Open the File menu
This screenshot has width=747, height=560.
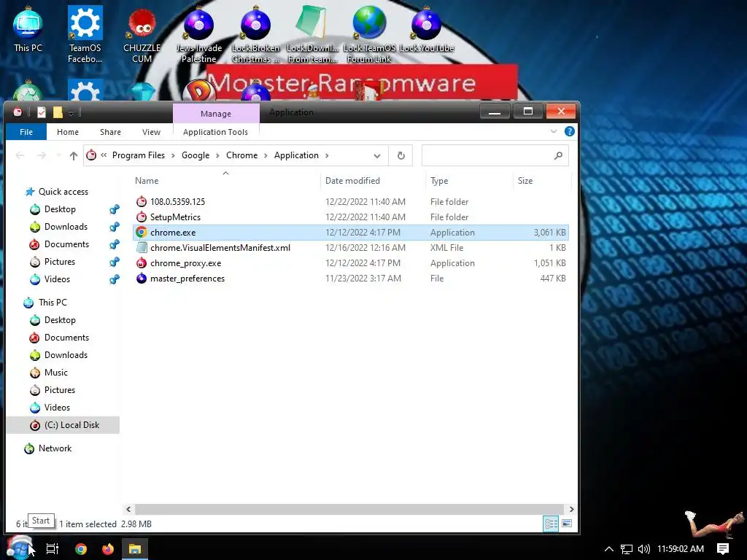pyautogui.click(x=26, y=132)
